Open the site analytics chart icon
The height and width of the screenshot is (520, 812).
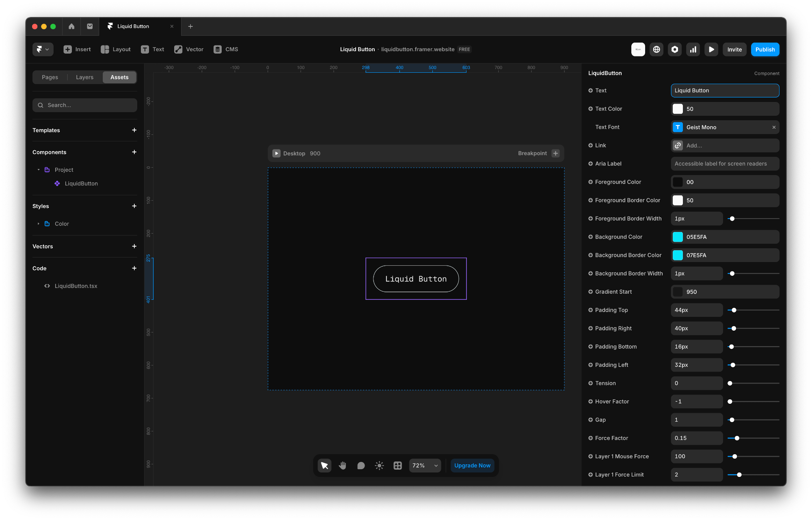pyautogui.click(x=693, y=50)
